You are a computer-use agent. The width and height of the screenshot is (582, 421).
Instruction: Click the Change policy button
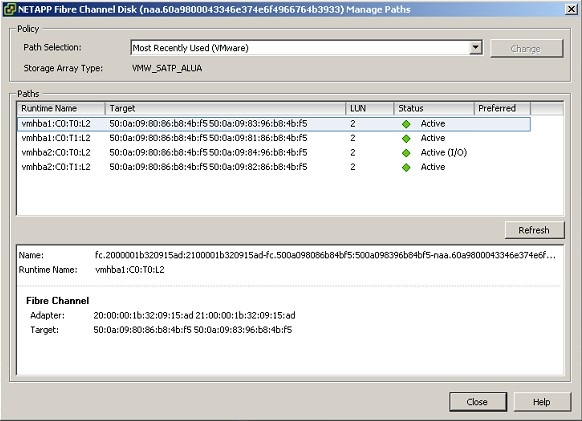[x=526, y=49]
